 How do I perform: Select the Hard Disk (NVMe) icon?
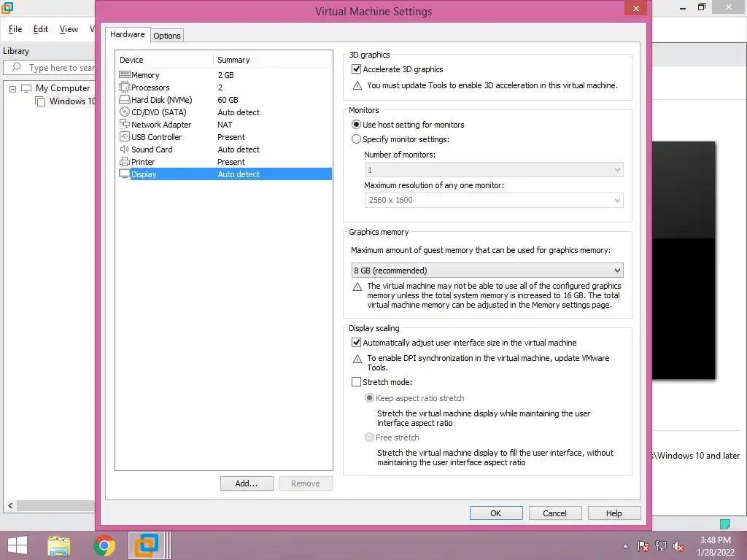point(124,99)
